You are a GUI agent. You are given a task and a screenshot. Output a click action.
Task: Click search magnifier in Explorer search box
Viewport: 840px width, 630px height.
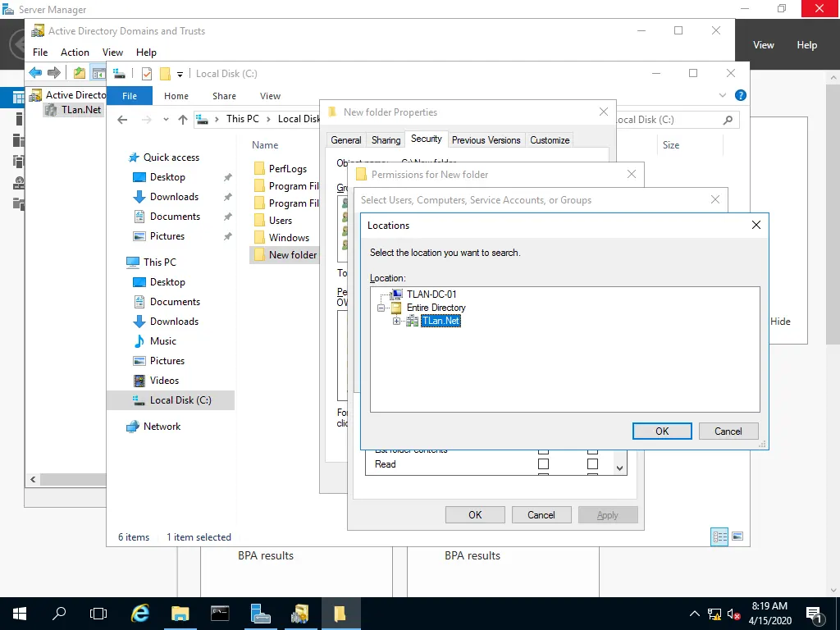tap(728, 120)
